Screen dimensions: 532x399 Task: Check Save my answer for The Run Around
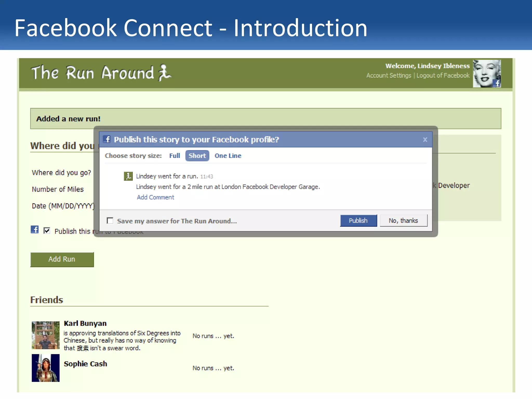pyautogui.click(x=110, y=221)
